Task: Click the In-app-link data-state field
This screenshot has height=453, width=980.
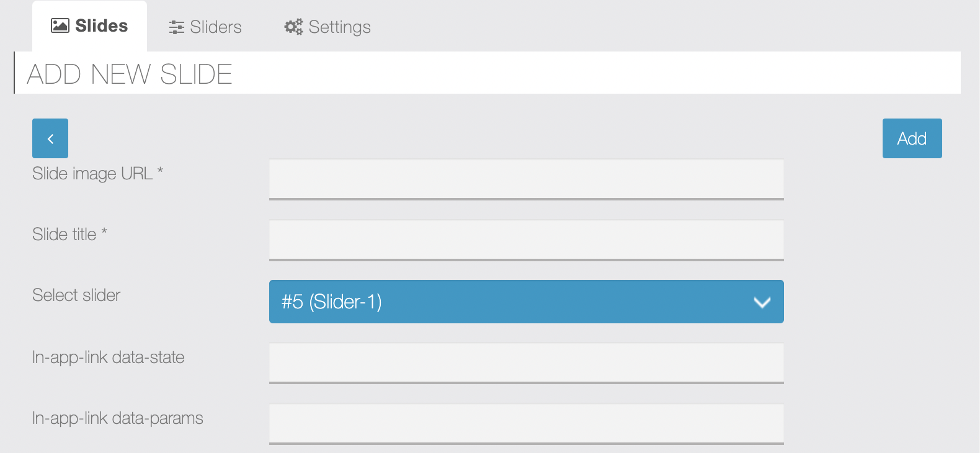Action: (x=526, y=363)
